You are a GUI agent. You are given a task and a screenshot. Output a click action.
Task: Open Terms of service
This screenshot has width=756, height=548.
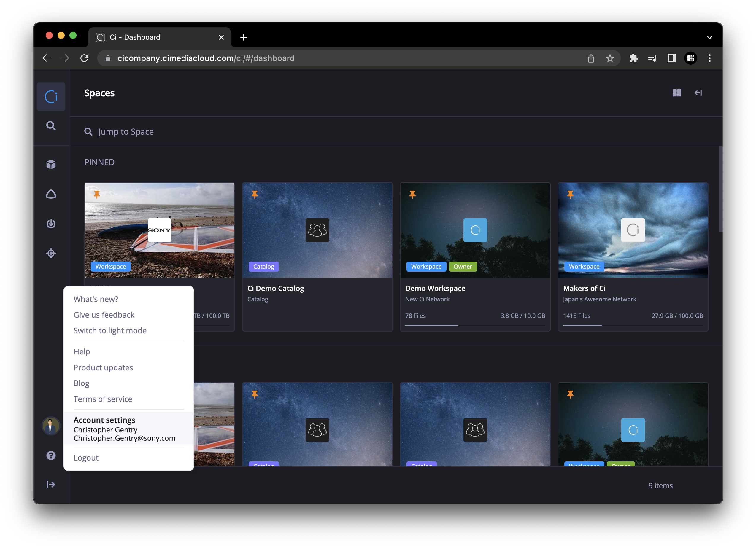[x=103, y=399]
